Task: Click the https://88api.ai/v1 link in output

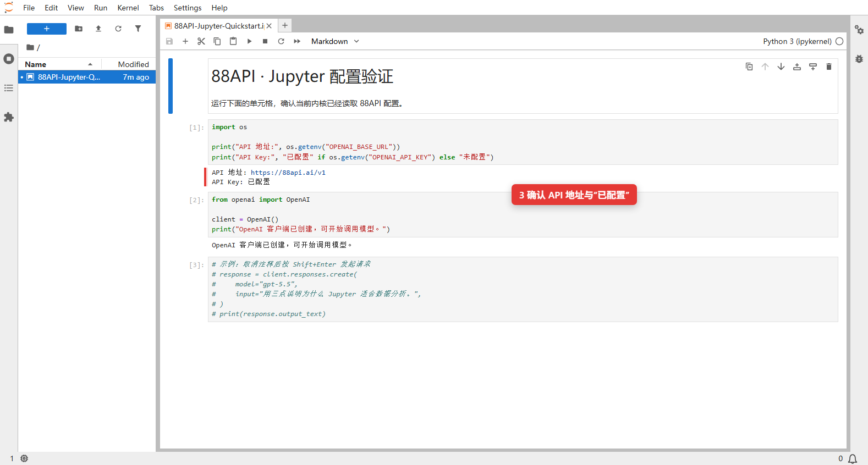Action: (x=288, y=173)
